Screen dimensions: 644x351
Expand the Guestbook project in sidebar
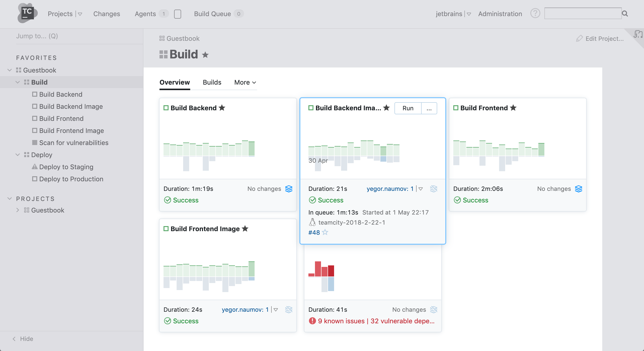(17, 210)
